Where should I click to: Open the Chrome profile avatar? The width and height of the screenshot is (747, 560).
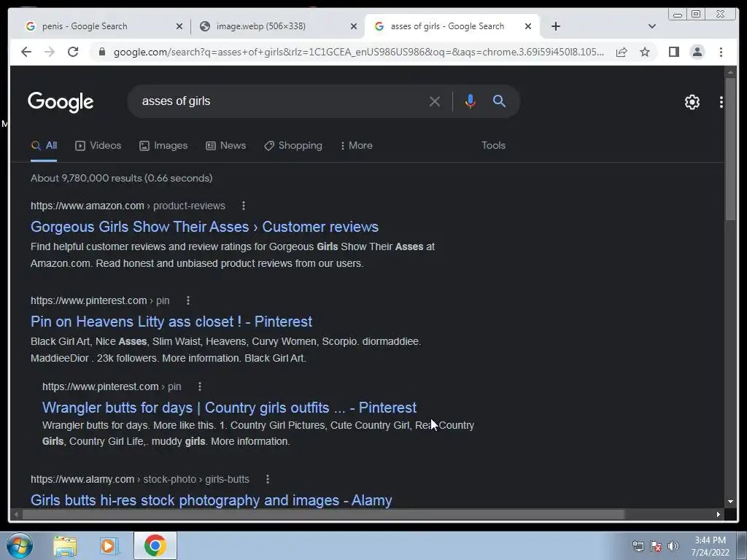coord(697,52)
